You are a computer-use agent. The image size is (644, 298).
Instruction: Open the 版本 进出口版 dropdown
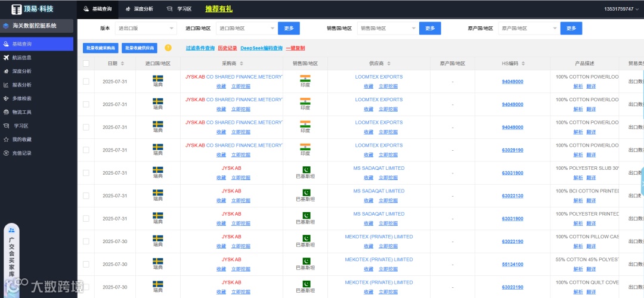[146, 29]
